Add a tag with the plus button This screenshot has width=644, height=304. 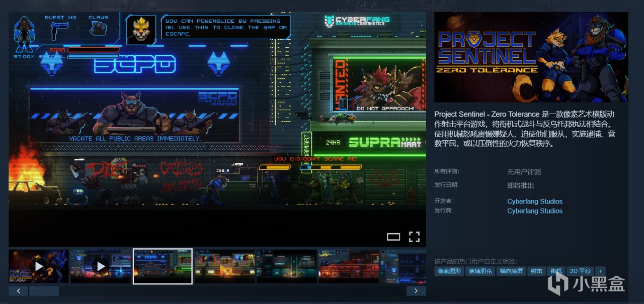pos(600,271)
